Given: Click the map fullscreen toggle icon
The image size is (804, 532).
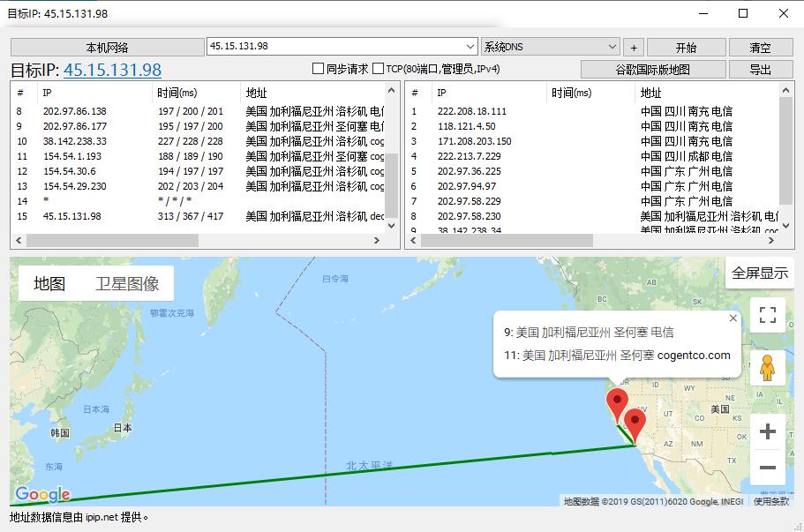Looking at the screenshot, I should pyautogui.click(x=767, y=316).
